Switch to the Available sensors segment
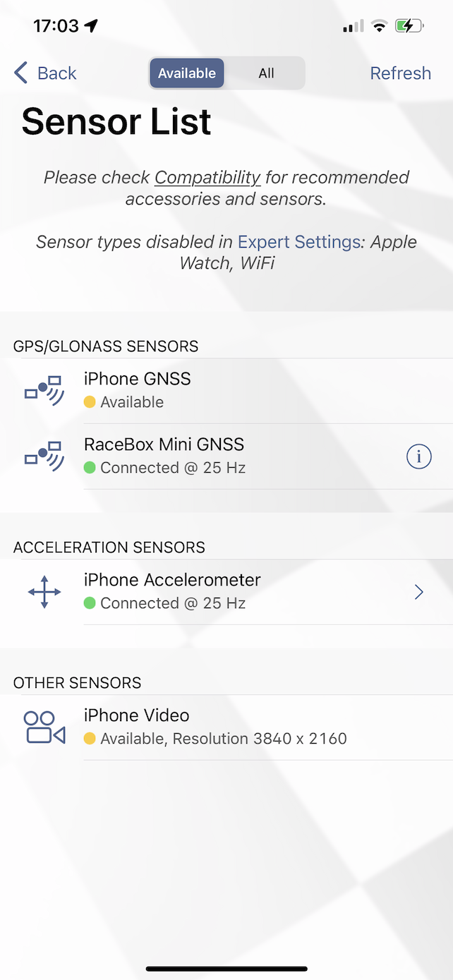The image size is (453, 980). coord(187,73)
